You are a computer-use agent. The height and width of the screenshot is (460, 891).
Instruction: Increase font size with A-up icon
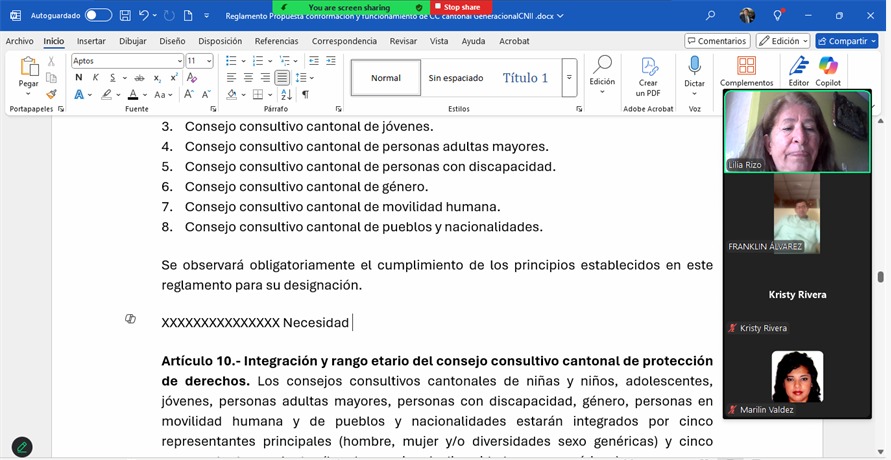(x=189, y=94)
